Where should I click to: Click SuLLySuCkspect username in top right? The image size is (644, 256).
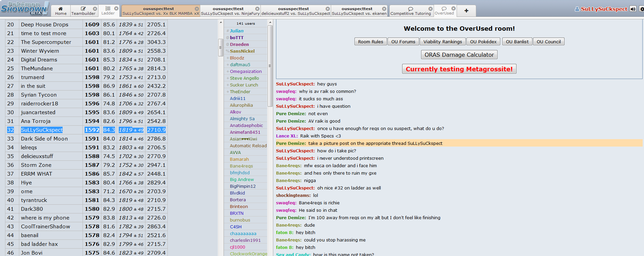click(604, 9)
